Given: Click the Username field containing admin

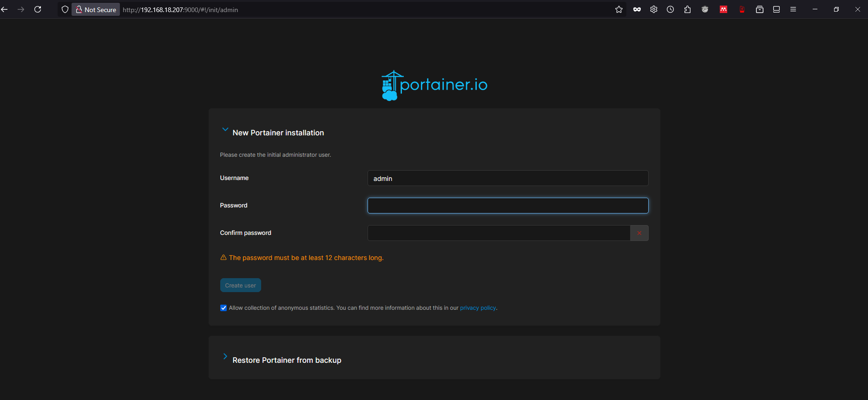Looking at the screenshot, I should (508, 178).
